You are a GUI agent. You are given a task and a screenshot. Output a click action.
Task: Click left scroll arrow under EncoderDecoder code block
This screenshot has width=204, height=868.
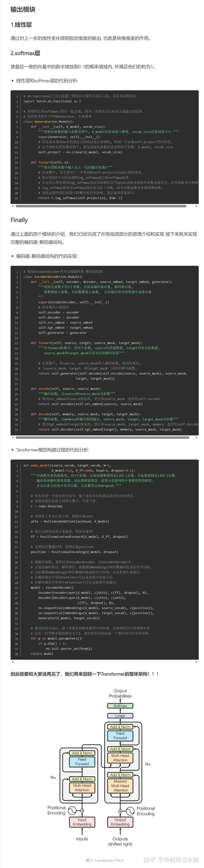point(12,437)
